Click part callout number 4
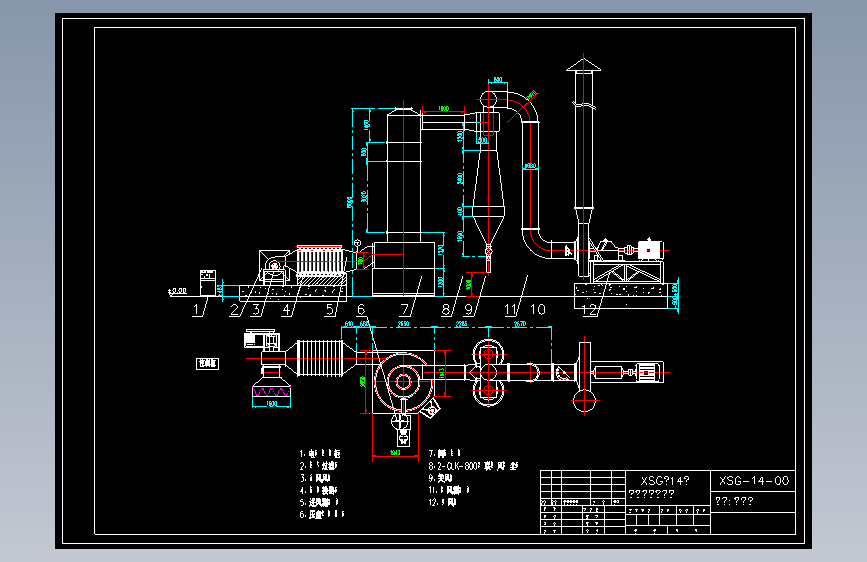The width and height of the screenshot is (867, 562). click(x=286, y=310)
